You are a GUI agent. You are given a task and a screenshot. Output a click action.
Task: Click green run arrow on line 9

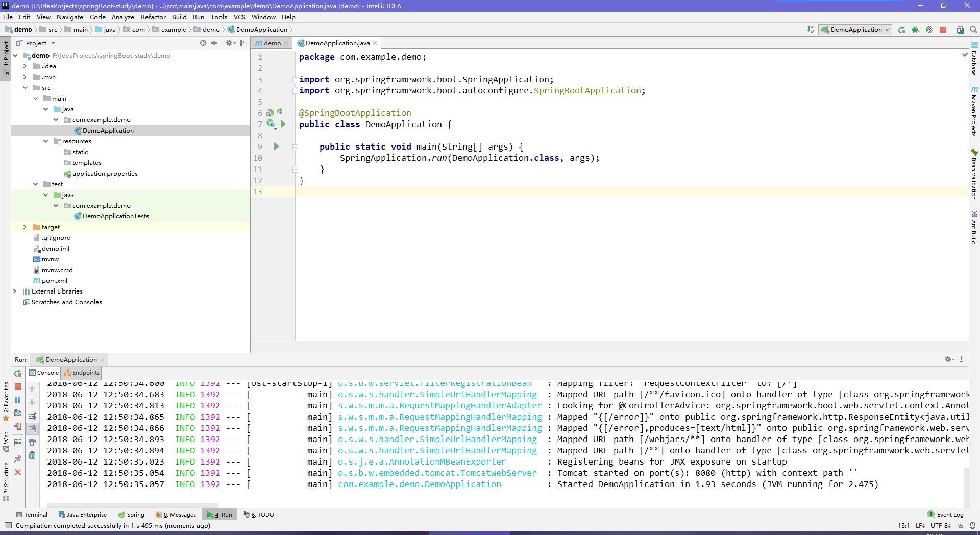click(x=276, y=147)
